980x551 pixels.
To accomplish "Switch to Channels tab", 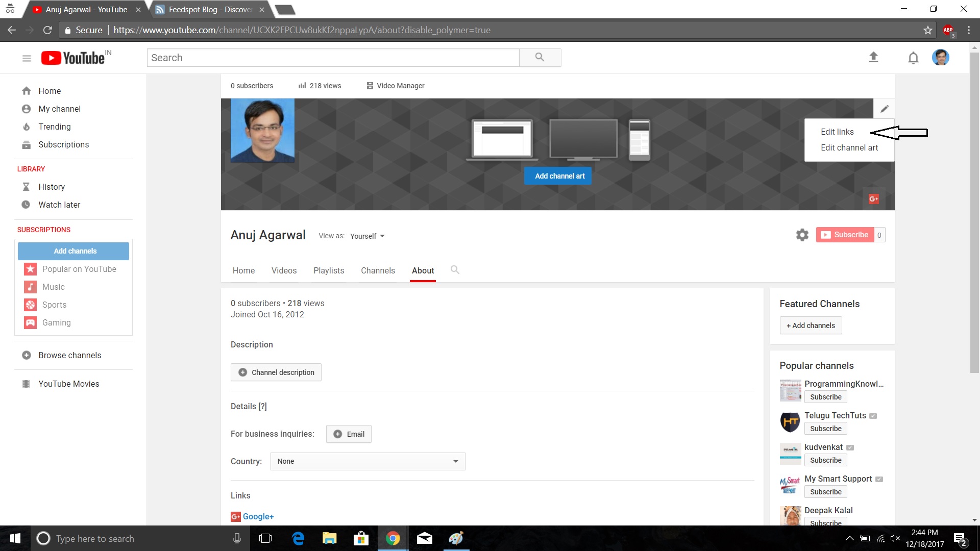I will click(378, 270).
